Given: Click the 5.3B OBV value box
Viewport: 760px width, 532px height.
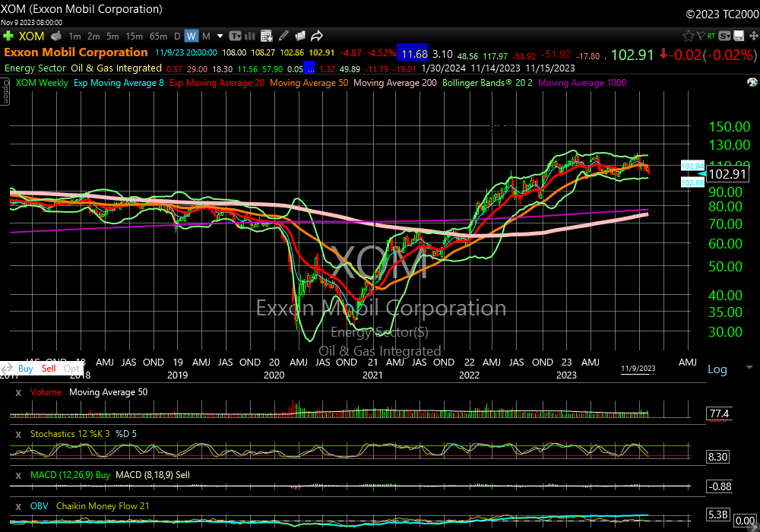Looking at the screenshot, I should (718, 515).
